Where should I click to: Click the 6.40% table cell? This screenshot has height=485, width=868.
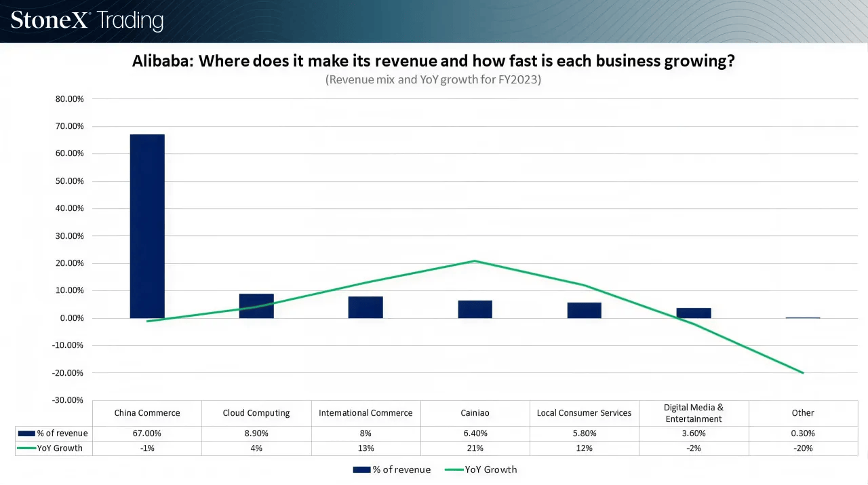click(x=475, y=433)
